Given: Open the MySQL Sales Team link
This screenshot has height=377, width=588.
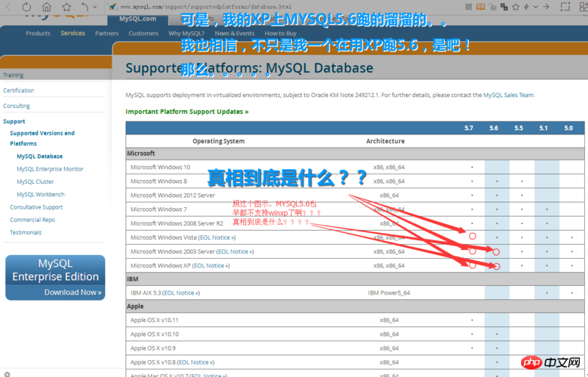Looking at the screenshot, I should 508,95.
